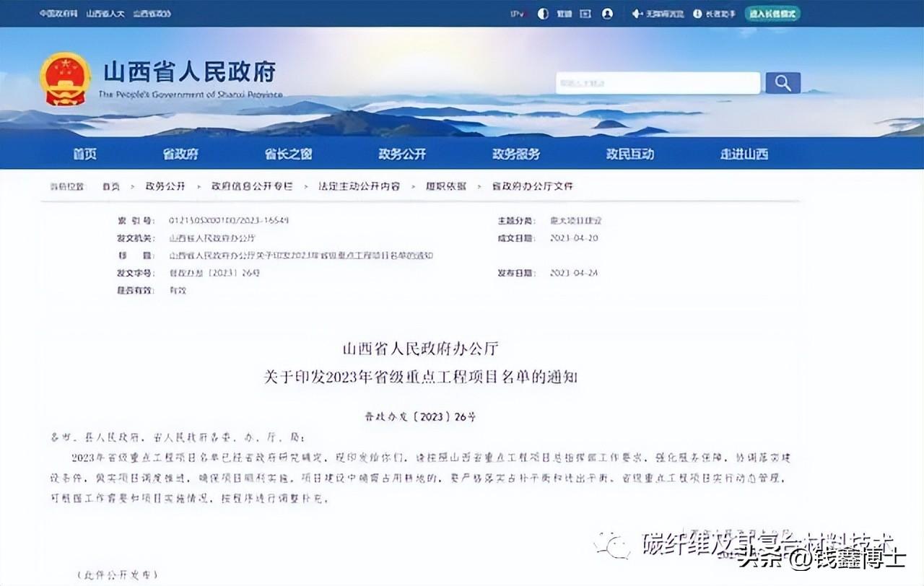Click 政府信息公开专栏 breadcrumb link
This screenshot has width=924, height=586.
252,186
